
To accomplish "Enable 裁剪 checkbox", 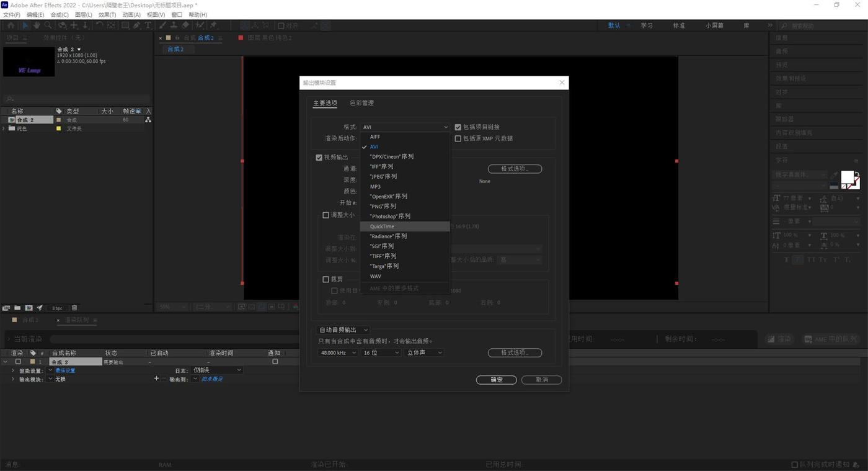I will click(x=326, y=279).
